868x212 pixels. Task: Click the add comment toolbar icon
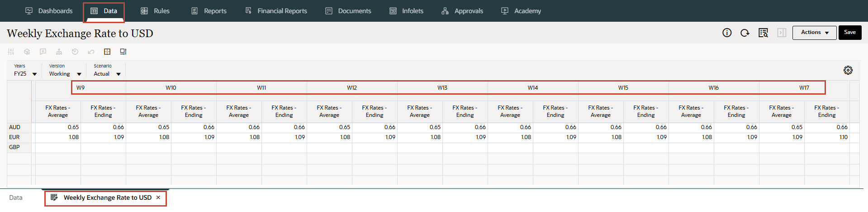pyautogui.click(x=43, y=52)
